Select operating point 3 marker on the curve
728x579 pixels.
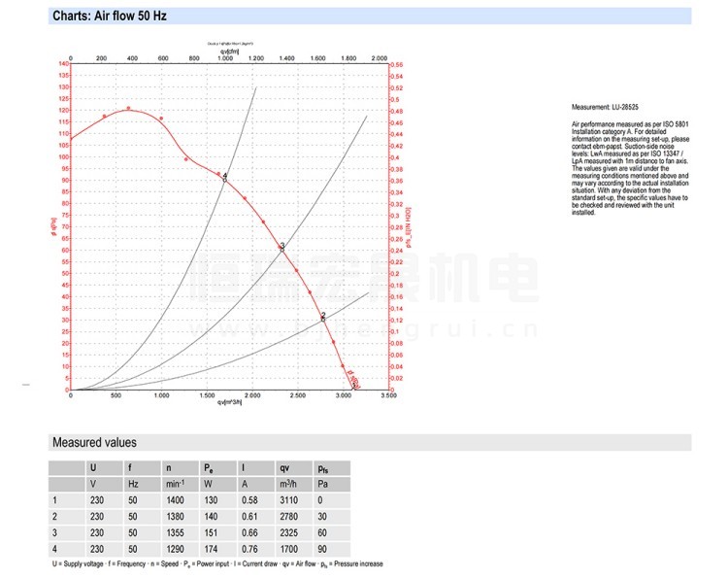(x=282, y=249)
